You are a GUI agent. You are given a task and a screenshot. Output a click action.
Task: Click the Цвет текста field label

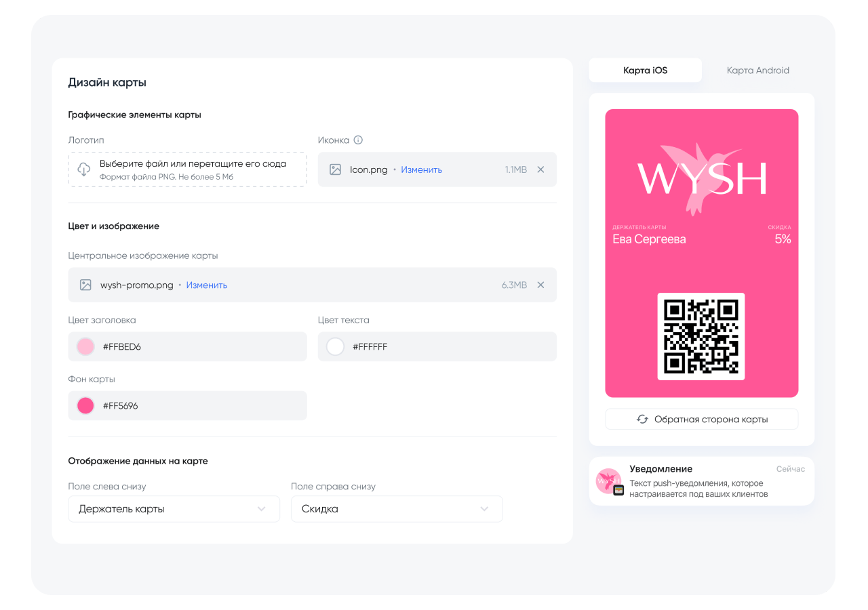tap(344, 320)
